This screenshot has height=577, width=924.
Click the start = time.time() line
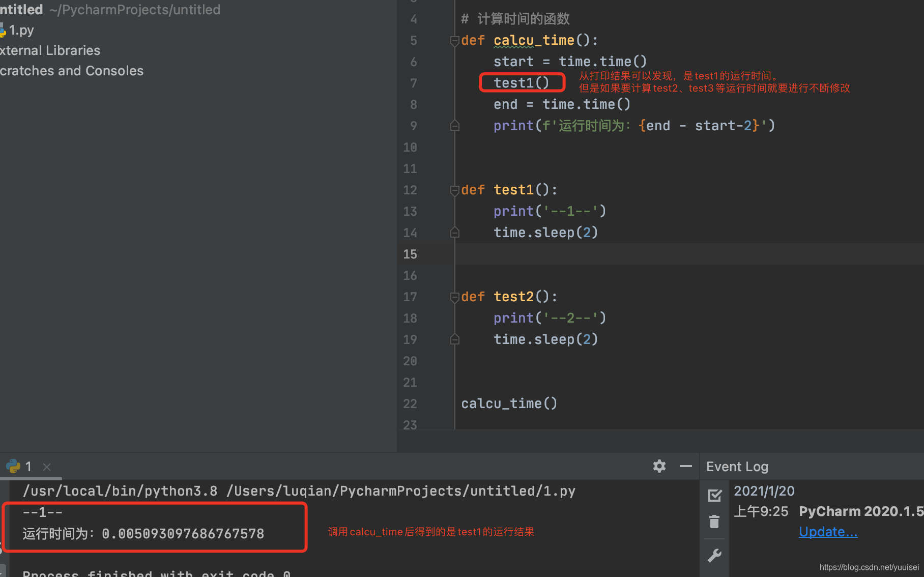570,62
